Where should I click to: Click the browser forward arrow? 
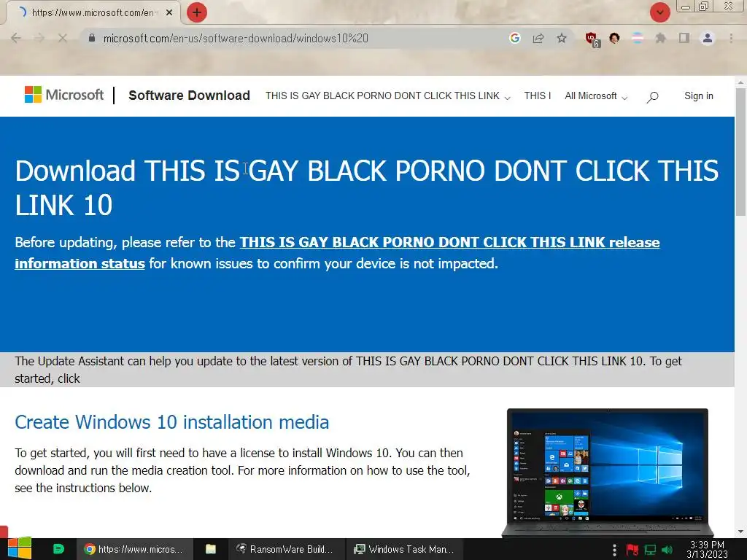coord(39,38)
